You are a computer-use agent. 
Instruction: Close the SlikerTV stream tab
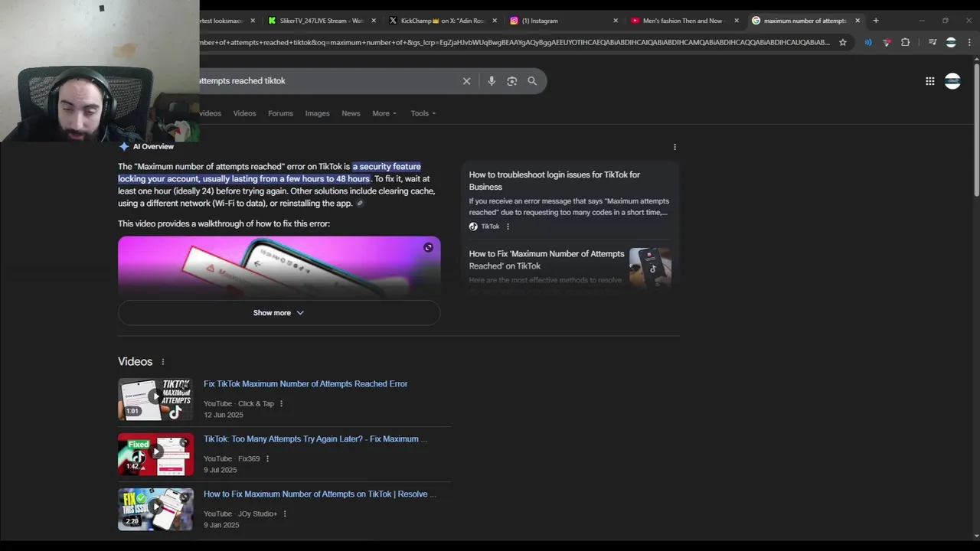pyautogui.click(x=374, y=21)
